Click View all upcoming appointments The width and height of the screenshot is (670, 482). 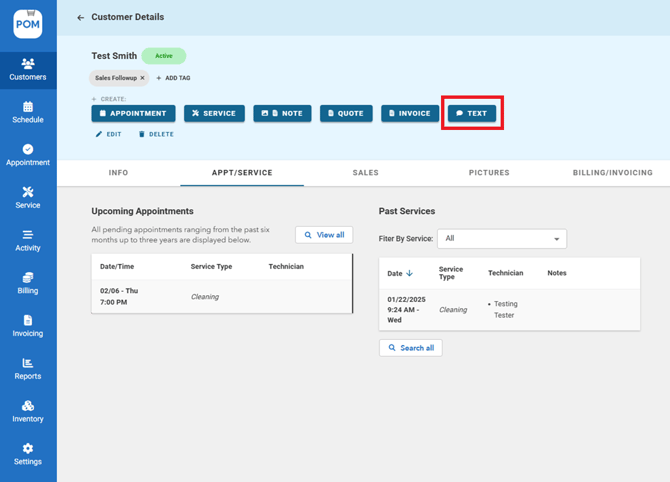click(324, 235)
